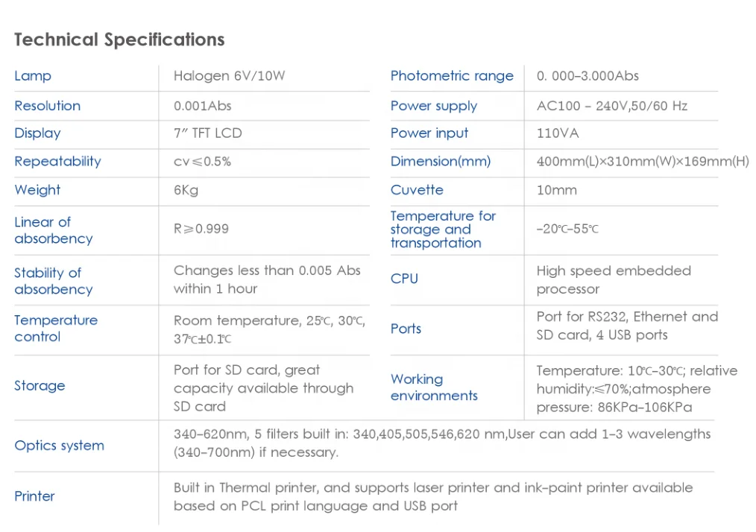Select the Power input label
756x532 pixels.
tap(429, 133)
